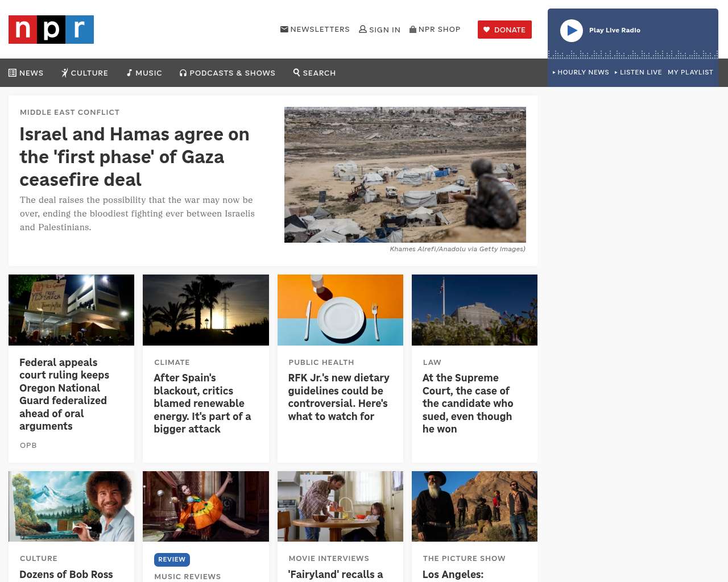This screenshot has height=582, width=728.
Task: Open the Public Health topic link
Action: coord(321,363)
